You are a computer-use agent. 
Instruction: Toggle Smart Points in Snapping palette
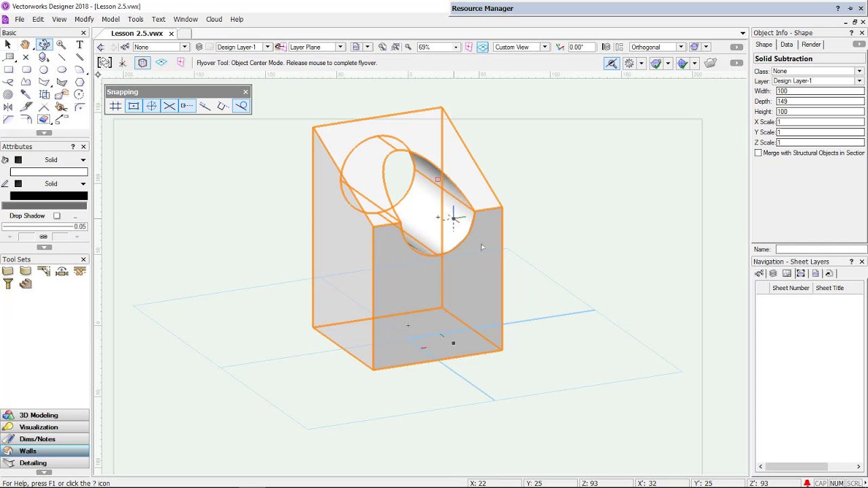[x=187, y=106]
